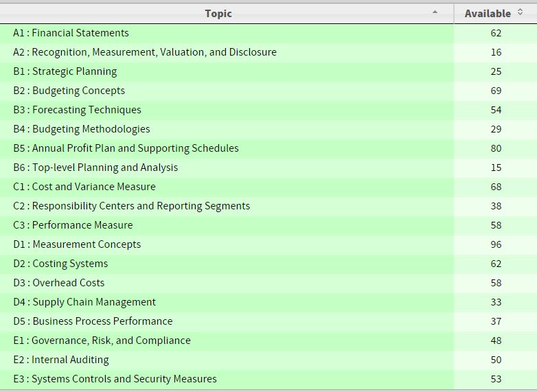This screenshot has width=537, height=392.
Task: Click C2 : Responsibility Centers and Reporting Segments
Action: click(132, 206)
